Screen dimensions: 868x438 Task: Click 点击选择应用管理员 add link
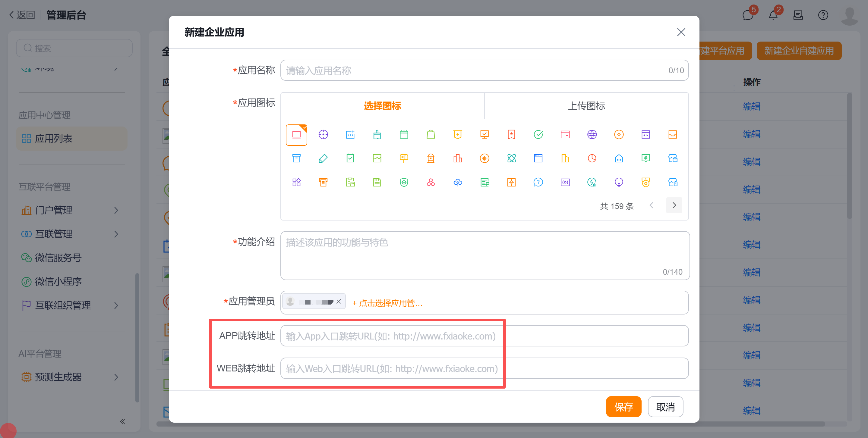pyautogui.click(x=387, y=303)
